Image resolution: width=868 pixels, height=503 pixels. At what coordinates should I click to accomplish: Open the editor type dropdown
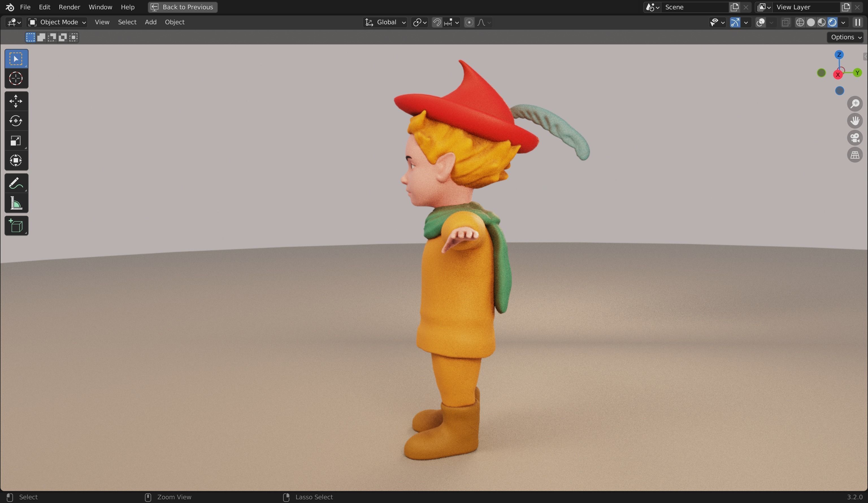[x=14, y=22]
